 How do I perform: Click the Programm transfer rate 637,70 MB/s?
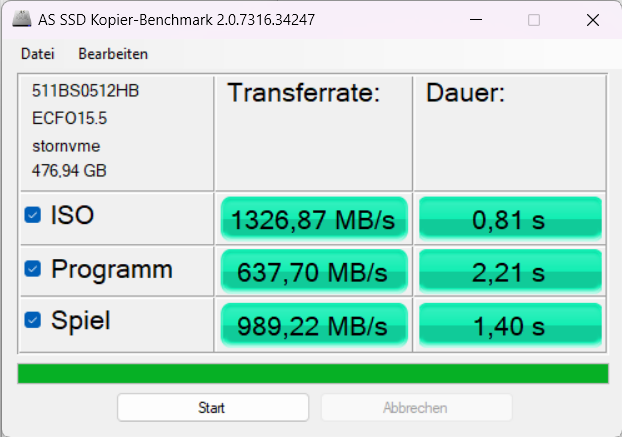tap(313, 271)
